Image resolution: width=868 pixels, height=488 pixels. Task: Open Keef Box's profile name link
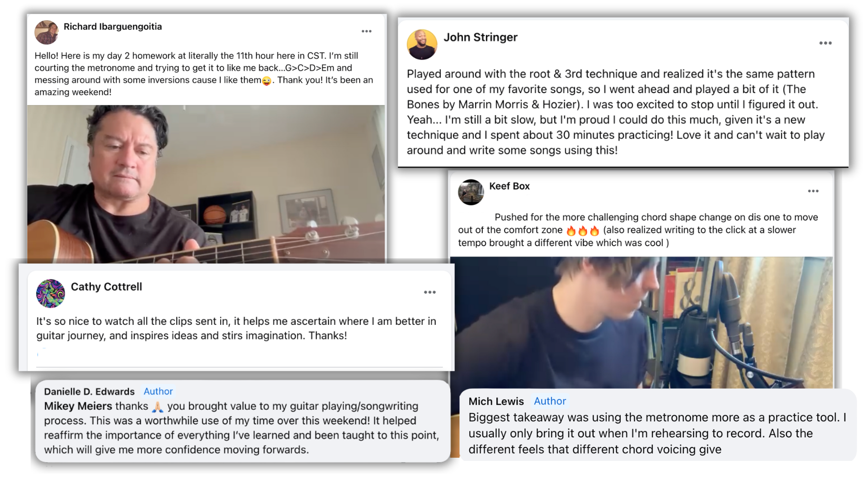point(509,186)
